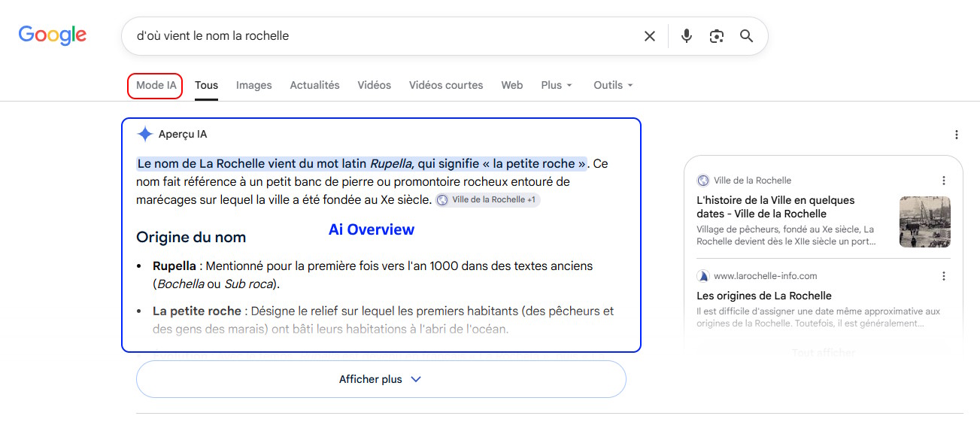The height and width of the screenshot is (425, 980).
Task: Open the Outils dropdown
Action: coord(613,86)
